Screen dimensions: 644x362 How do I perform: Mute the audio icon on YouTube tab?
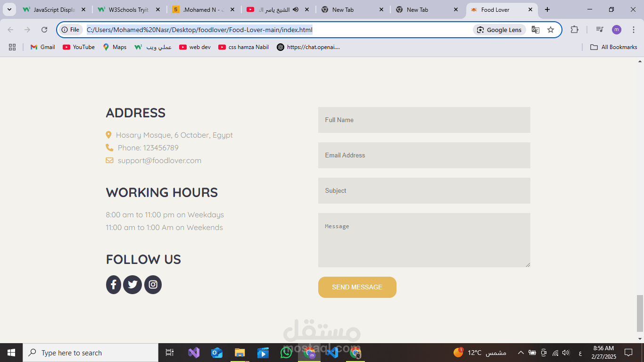pyautogui.click(x=296, y=9)
